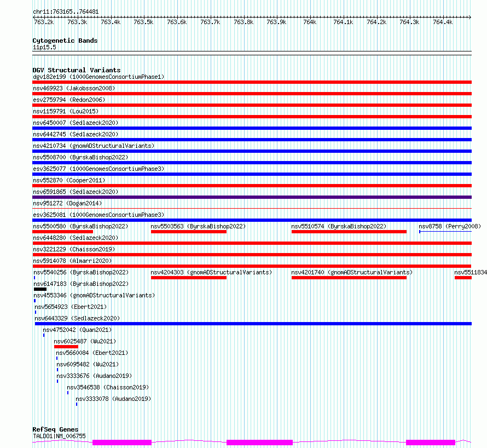Screen dimensions: 487x448
Task: Click the red bar under nsv5510574
Action: click(x=349, y=232)
